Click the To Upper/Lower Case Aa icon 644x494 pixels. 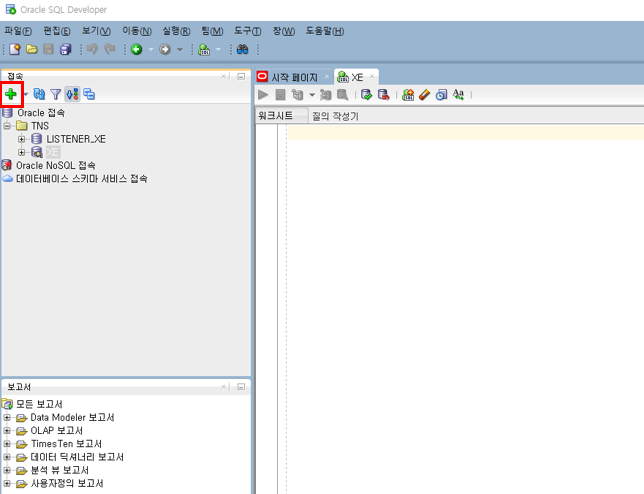click(x=458, y=95)
